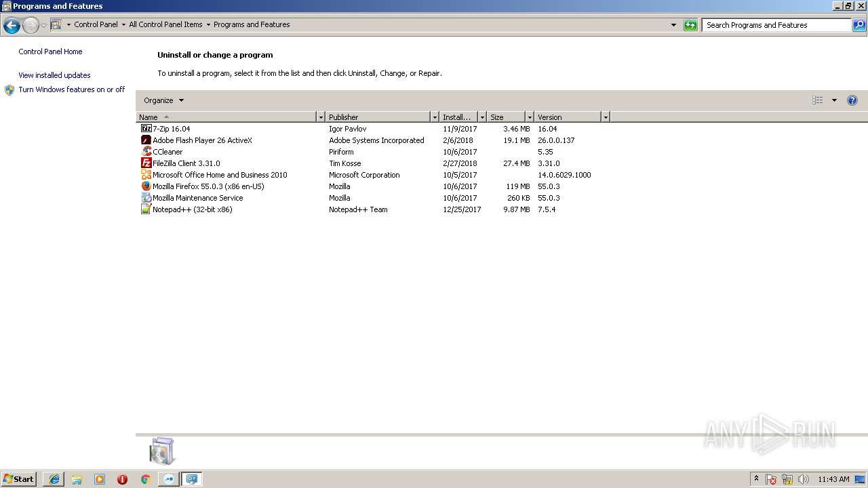Screen dimensions: 868x488
Task: Select All Control Panel Items breadcrumb
Action: 165,24
